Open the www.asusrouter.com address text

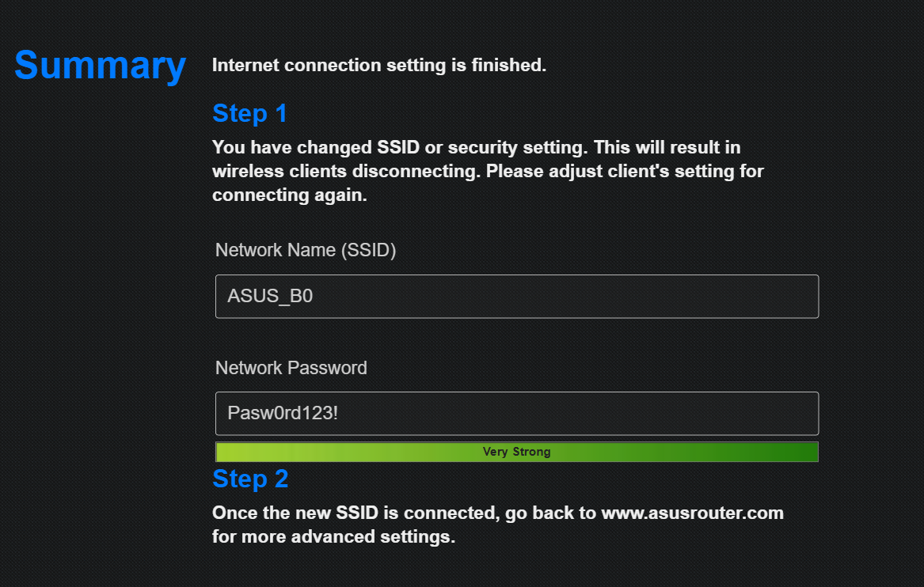692,513
